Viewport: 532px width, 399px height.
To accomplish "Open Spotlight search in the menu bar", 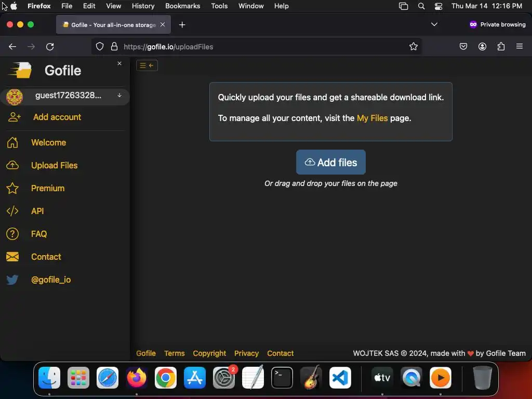I will [x=421, y=6].
